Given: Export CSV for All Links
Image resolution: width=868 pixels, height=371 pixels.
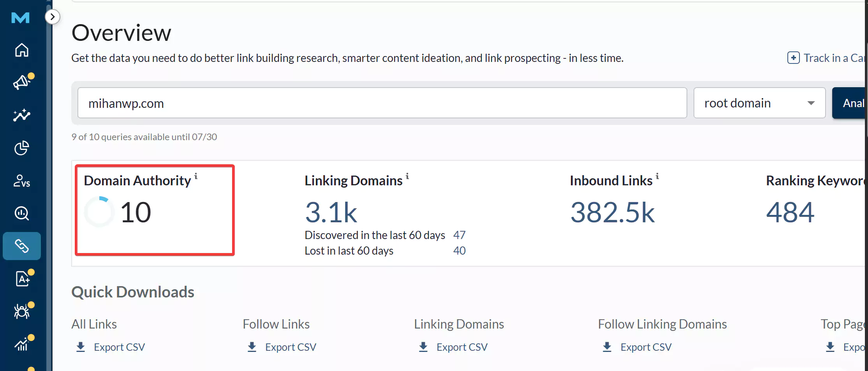Looking at the screenshot, I should click(119, 347).
